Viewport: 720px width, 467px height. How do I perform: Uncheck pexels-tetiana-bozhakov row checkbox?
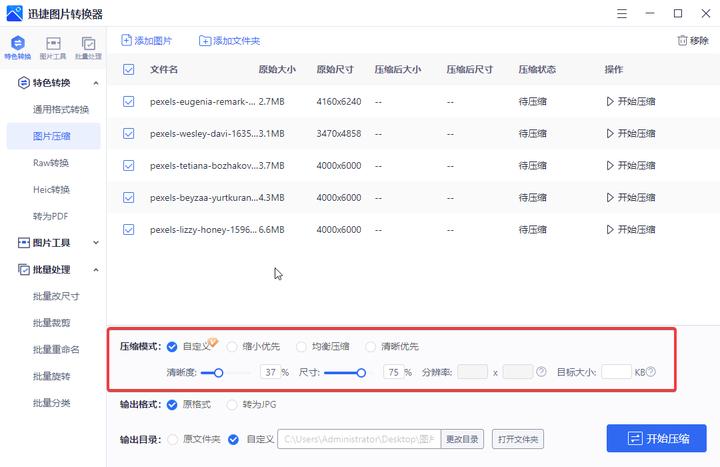pyautogui.click(x=129, y=165)
